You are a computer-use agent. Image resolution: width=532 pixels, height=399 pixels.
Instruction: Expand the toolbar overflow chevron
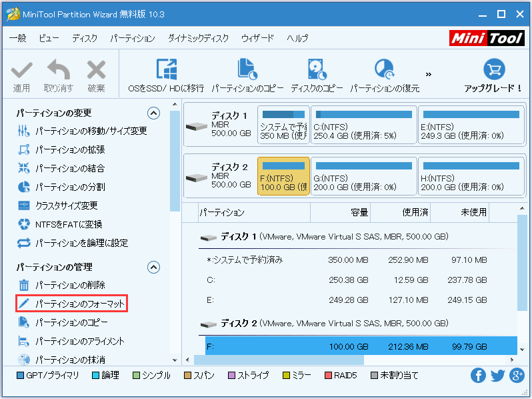tap(429, 74)
